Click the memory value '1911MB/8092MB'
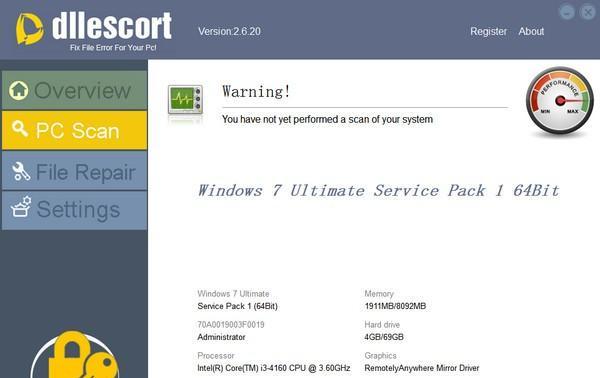The width and height of the screenshot is (600, 378). pyautogui.click(x=395, y=306)
